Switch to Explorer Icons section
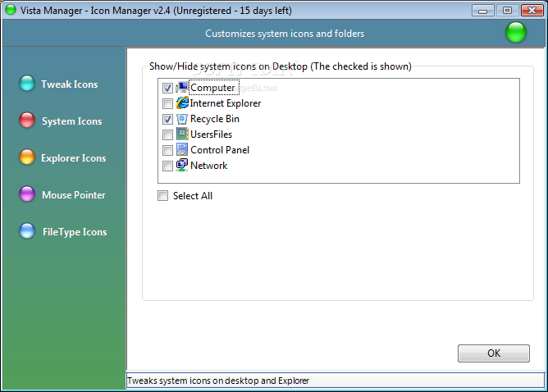The height and width of the screenshot is (392, 548). point(73,158)
